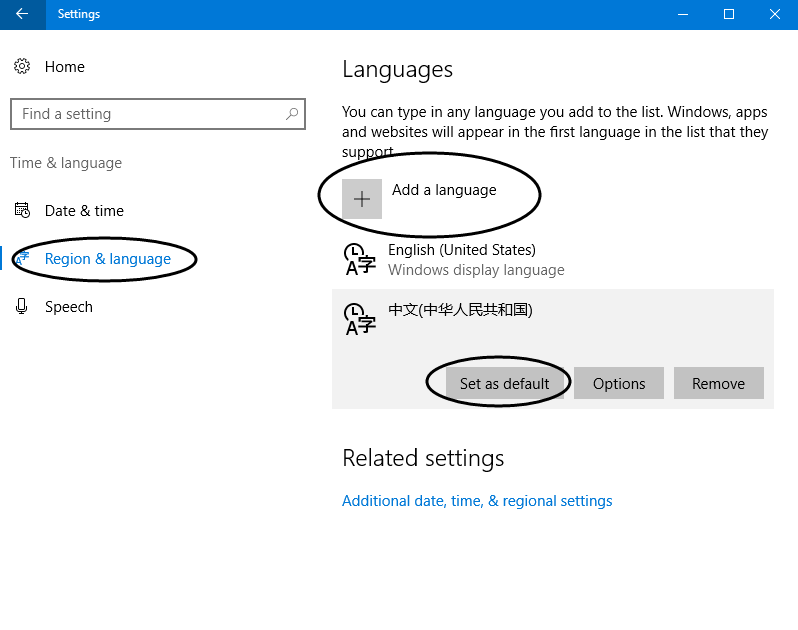Select the English (United States) language entry
798x630 pixels.
[553, 260]
